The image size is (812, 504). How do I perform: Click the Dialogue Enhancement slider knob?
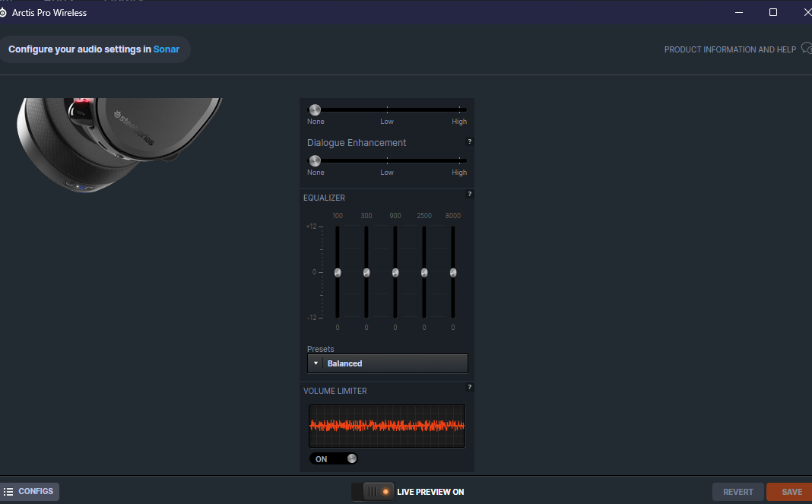coord(315,160)
